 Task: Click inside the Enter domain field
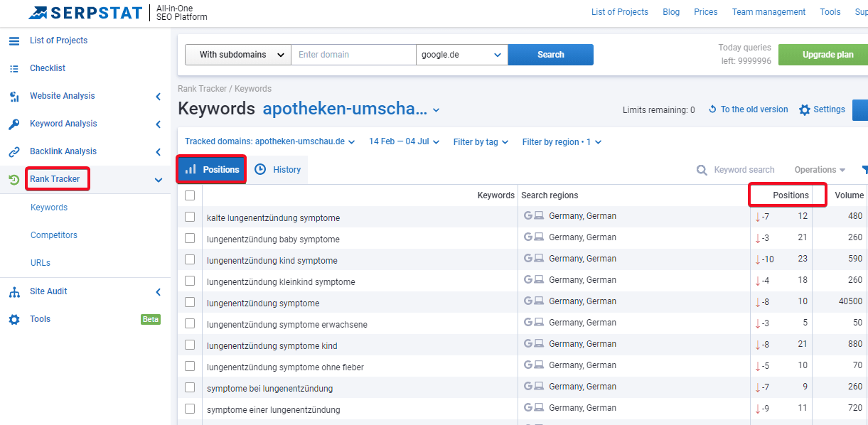tap(353, 55)
